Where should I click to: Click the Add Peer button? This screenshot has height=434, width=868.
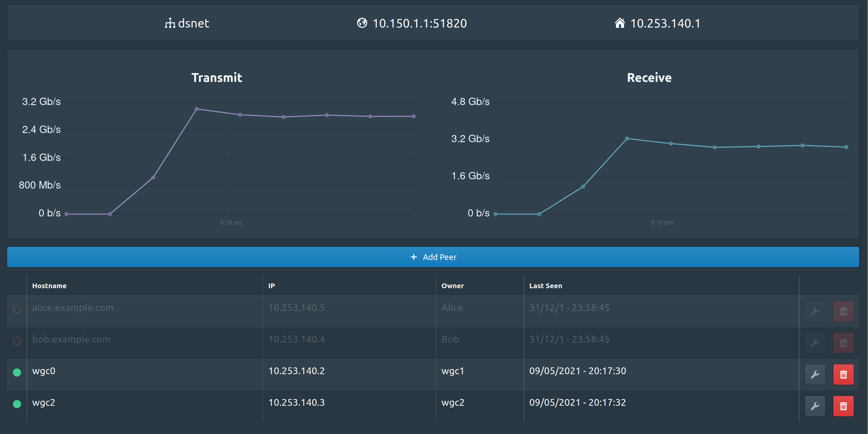coord(433,257)
